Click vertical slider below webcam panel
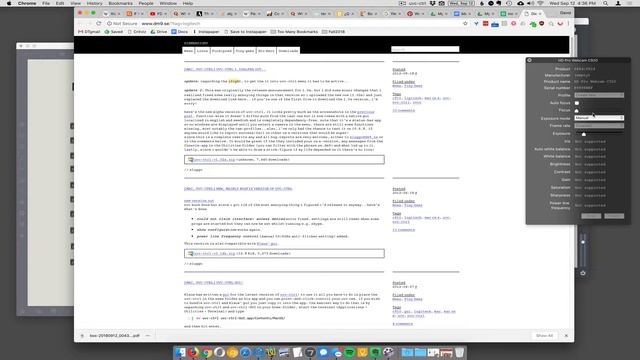Image resolution: width=640 pixels, height=360 pixels. 583,249
